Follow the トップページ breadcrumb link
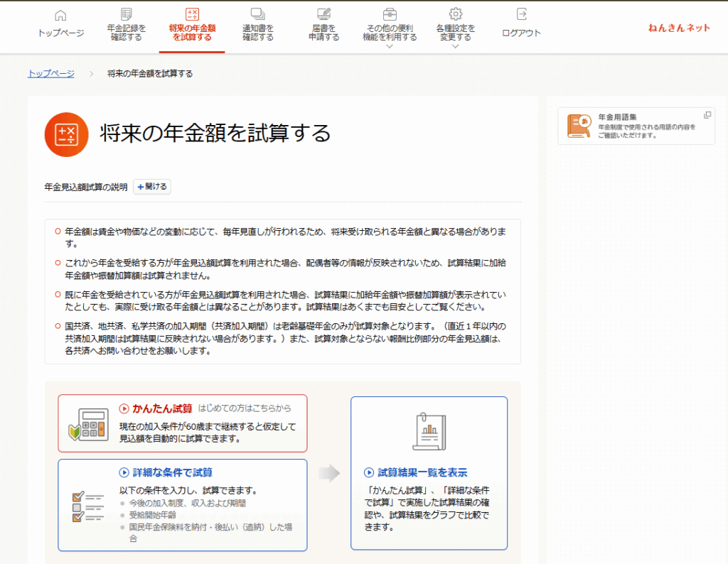Viewport: 728px width, 564px height. click(x=50, y=73)
